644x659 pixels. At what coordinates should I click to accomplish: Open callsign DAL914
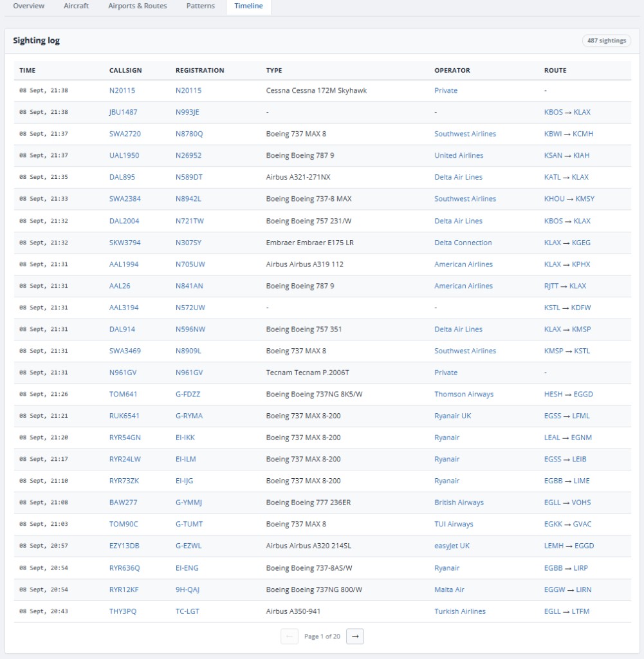point(122,329)
